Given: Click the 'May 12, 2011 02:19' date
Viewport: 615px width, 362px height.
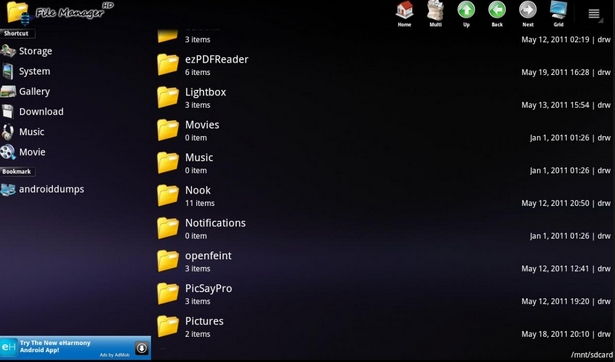Looking at the screenshot, I should click(555, 40).
